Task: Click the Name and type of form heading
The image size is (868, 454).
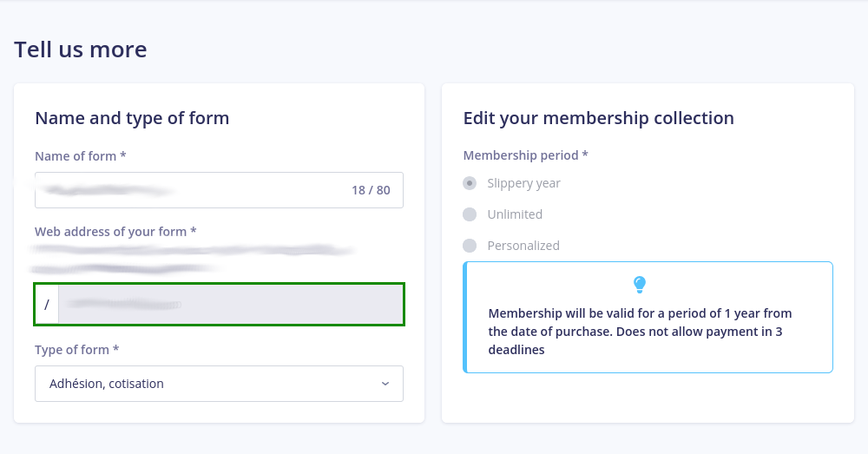Action: pos(132,118)
